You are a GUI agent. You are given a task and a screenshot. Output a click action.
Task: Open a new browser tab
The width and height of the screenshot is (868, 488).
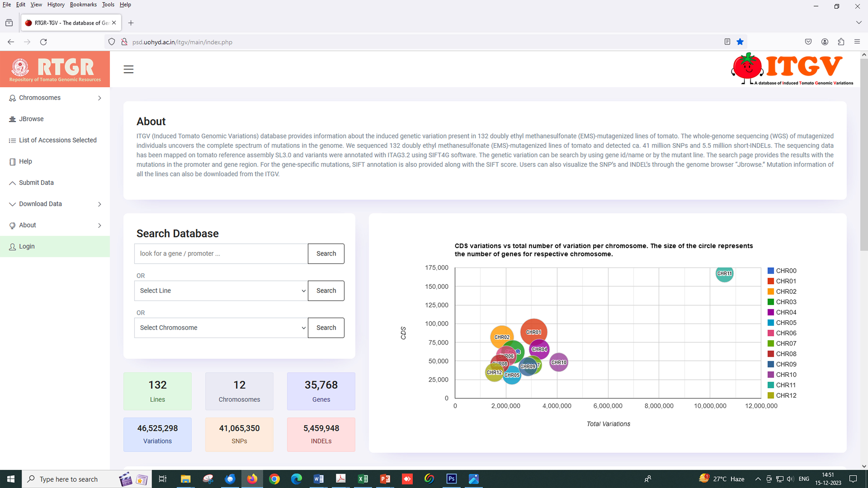pos(131,23)
